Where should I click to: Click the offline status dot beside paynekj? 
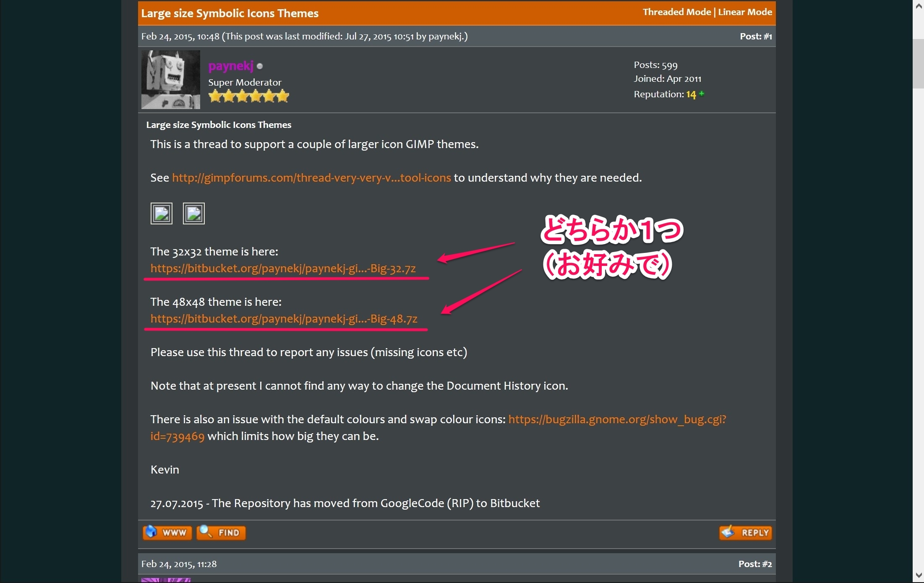(x=260, y=66)
